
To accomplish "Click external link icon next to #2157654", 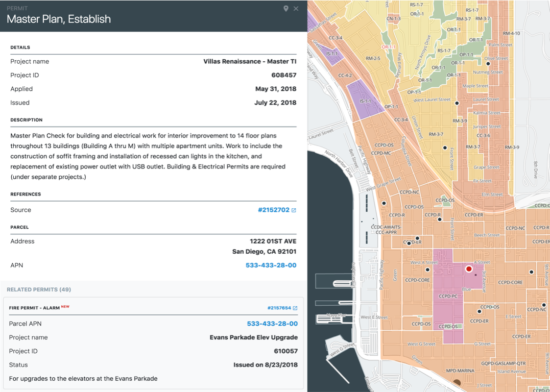I will click(x=295, y=308).
